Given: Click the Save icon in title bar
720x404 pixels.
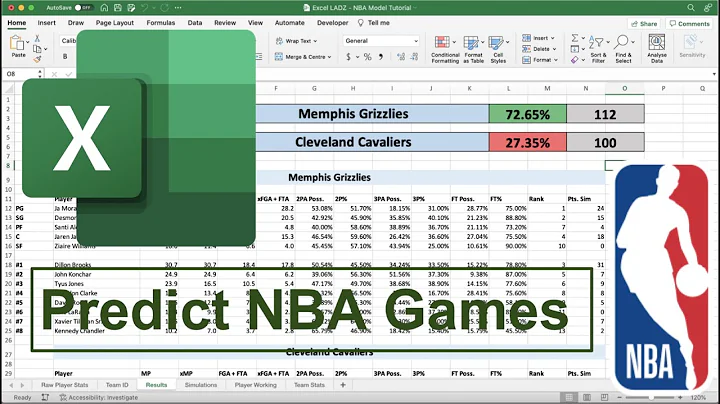Looking at the screenshot, I should point(118,8).
